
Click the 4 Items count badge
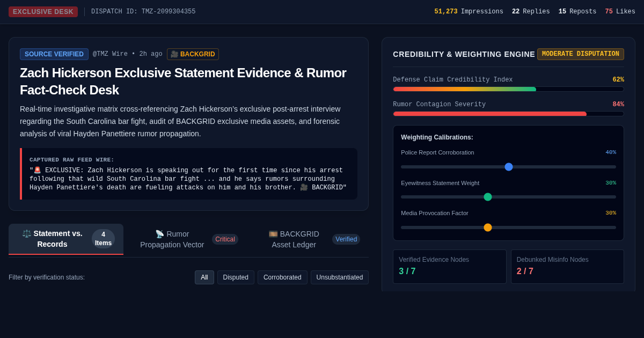tap(104, 239)
